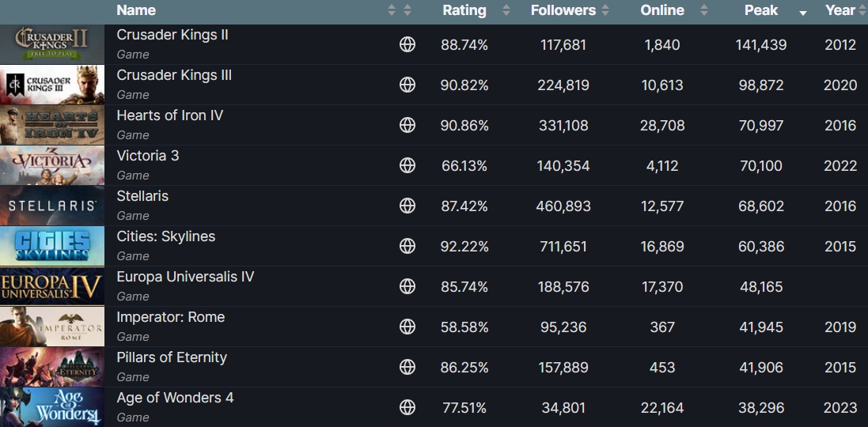The width and height of the screenshot is (868, 427).
Task: Sort the table by Name header
Action: click(136, 10)
